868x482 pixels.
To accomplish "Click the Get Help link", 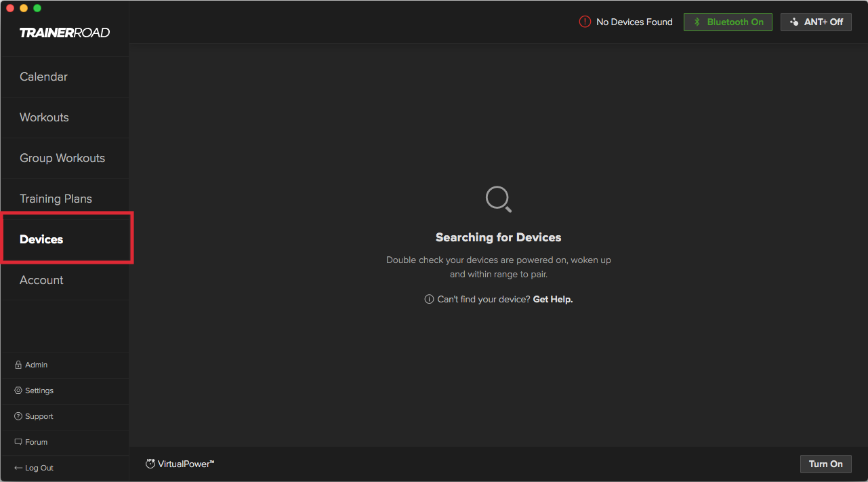I will coord(553,299).
